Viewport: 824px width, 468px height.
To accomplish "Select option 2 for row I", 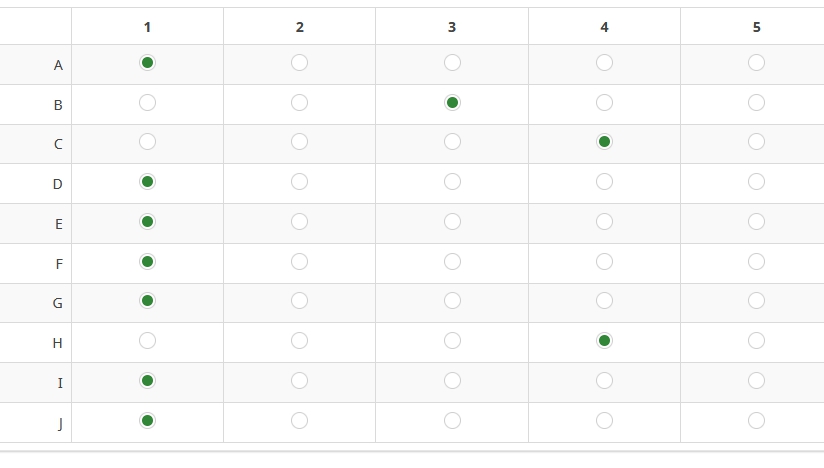I will 299,380.
